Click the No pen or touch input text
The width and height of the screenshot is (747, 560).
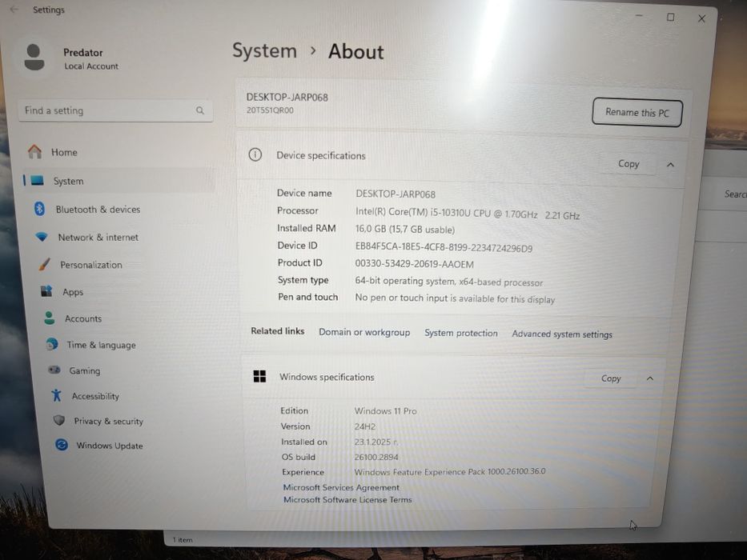tap(455, 298)
